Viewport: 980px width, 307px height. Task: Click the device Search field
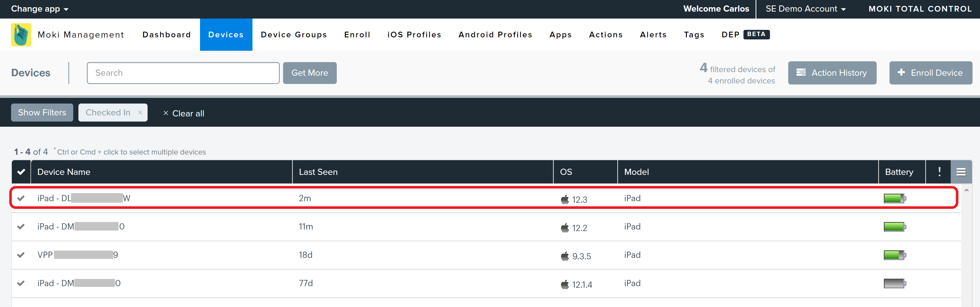[x=183, y=73]
